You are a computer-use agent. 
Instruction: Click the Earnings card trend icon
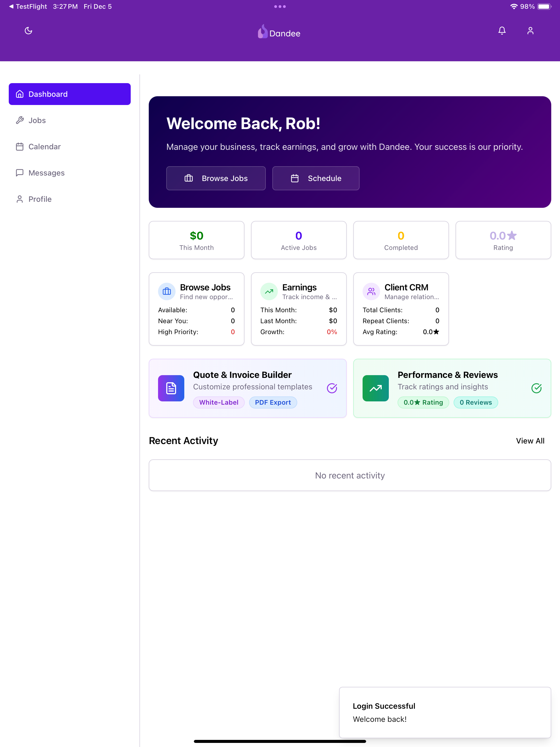pyautogui.click(x=269, y=291)
